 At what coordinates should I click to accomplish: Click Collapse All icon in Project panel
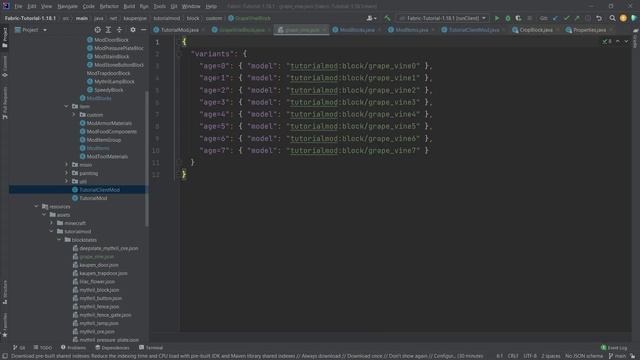[119, 30]
